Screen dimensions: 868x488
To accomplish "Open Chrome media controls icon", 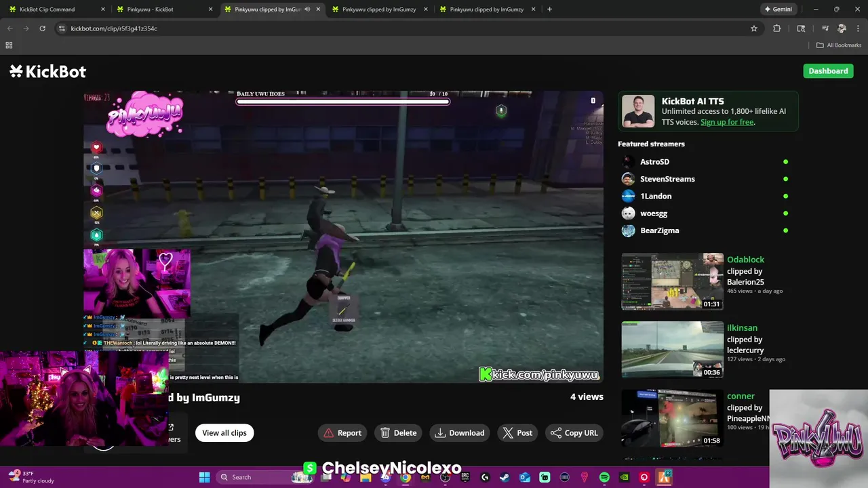I will 825,28.
